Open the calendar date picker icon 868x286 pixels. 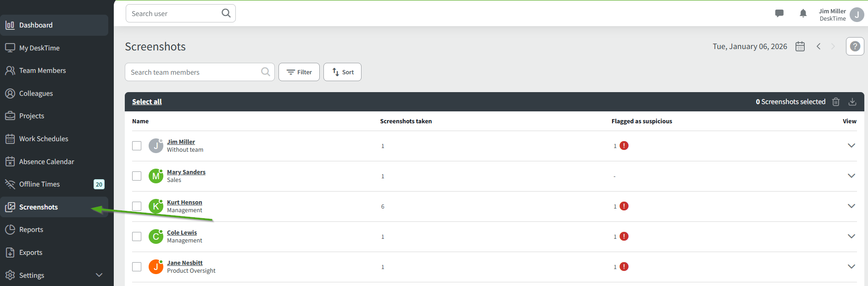800,46
